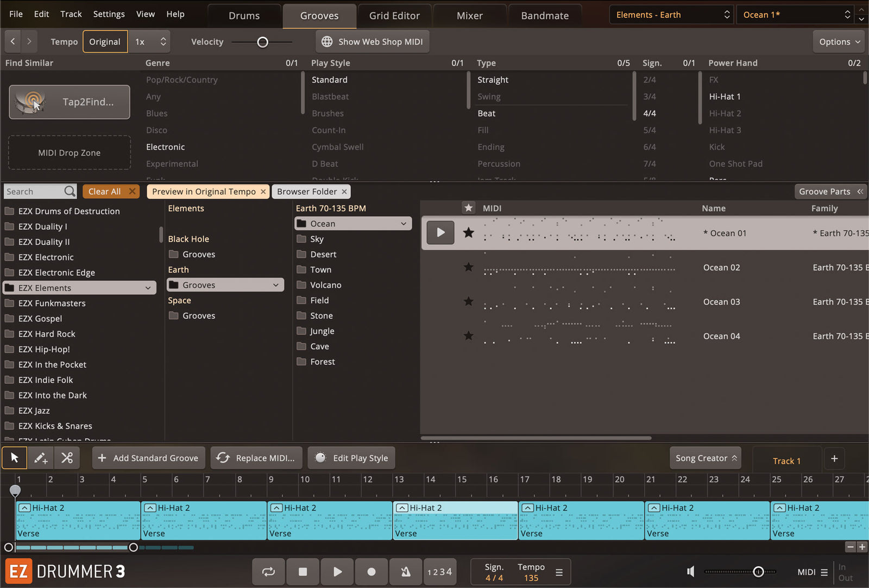The width and height of the screenshot is (869, 588).
Task: Switch to the Bandmate tab
Action: [545, 16]
